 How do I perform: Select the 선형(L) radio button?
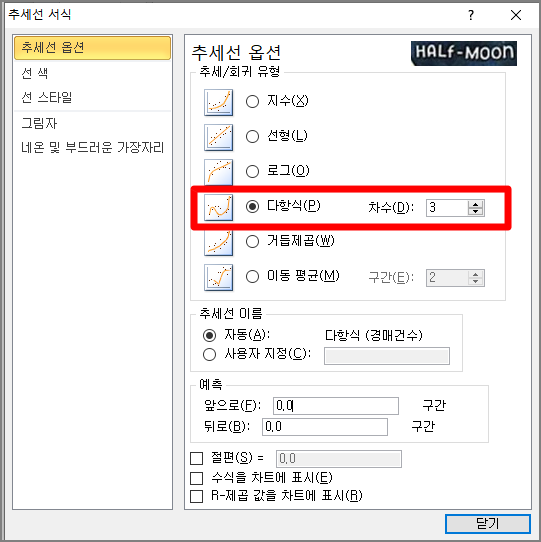(x=252, y=137)
